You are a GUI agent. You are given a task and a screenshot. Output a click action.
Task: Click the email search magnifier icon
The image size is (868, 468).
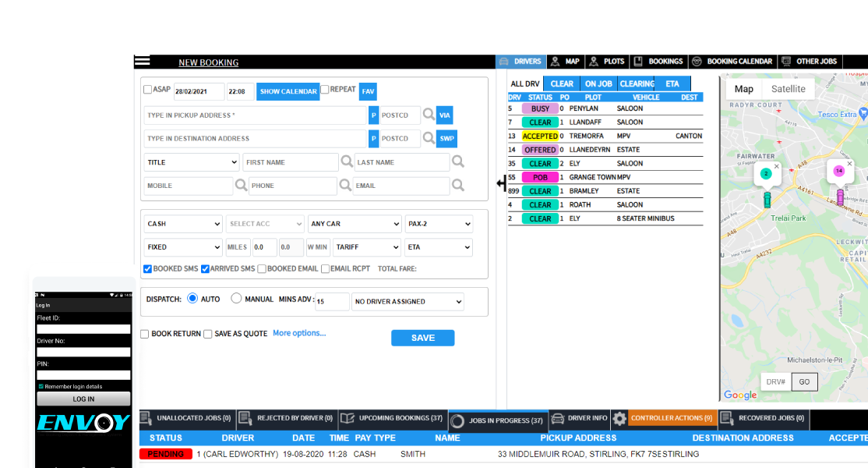458,186
